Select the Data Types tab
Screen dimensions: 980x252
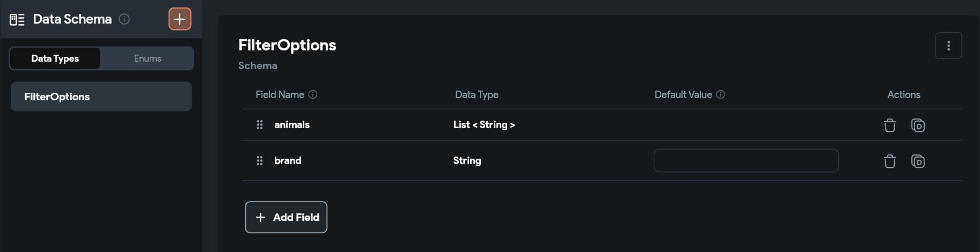[x=55, y=58]
